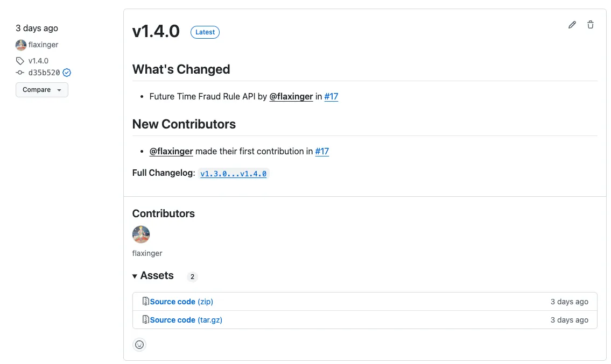
Task: Open the Compare dropdown
Action: click(41, 90)
